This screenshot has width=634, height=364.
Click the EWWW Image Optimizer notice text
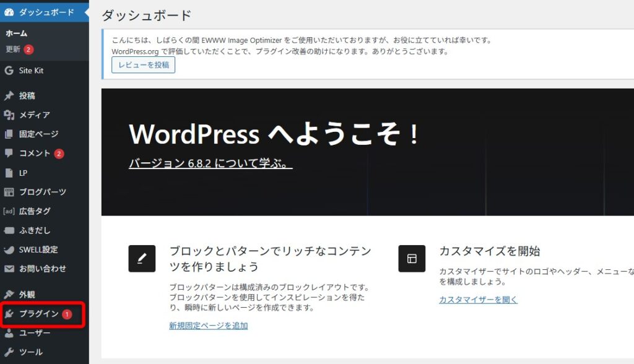pos(302,46)
